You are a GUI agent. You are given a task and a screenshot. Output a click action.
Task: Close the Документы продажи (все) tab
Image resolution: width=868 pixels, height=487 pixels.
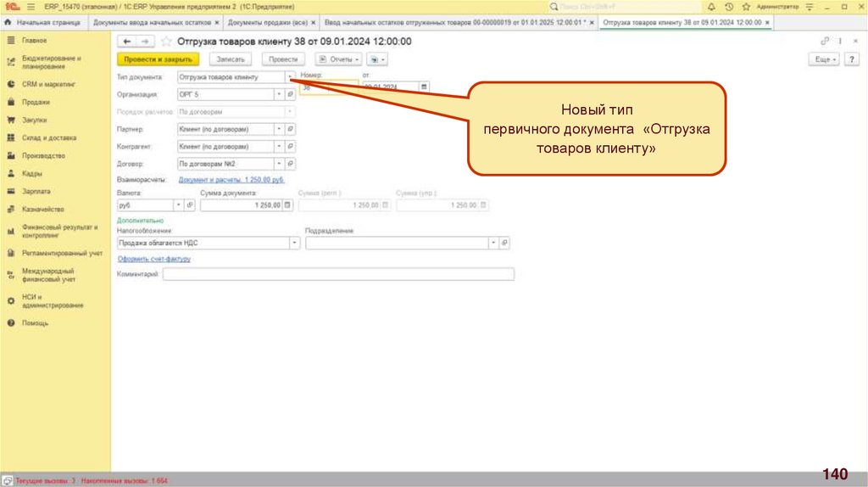(x=314, y=23)
